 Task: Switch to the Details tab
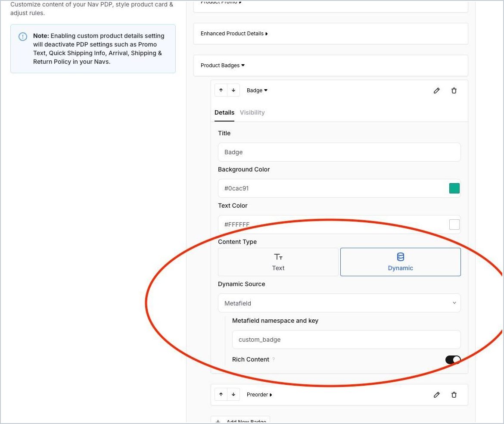(224, 112)
